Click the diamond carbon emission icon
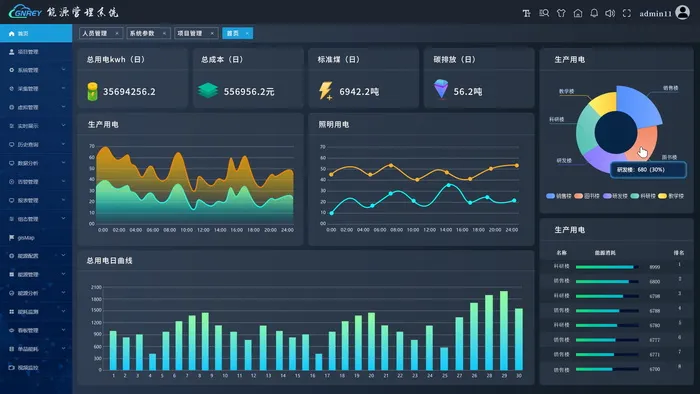 coord(441,89)
